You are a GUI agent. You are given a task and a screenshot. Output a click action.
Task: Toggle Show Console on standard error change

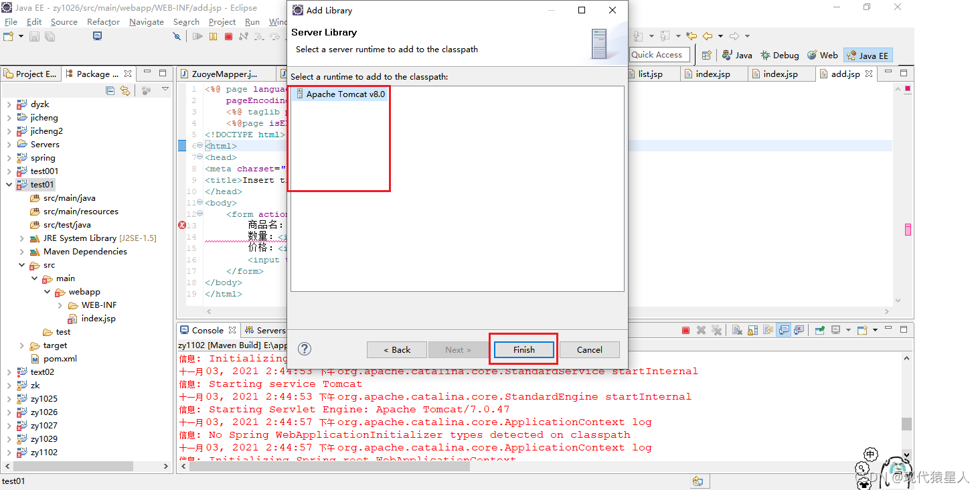799,330
